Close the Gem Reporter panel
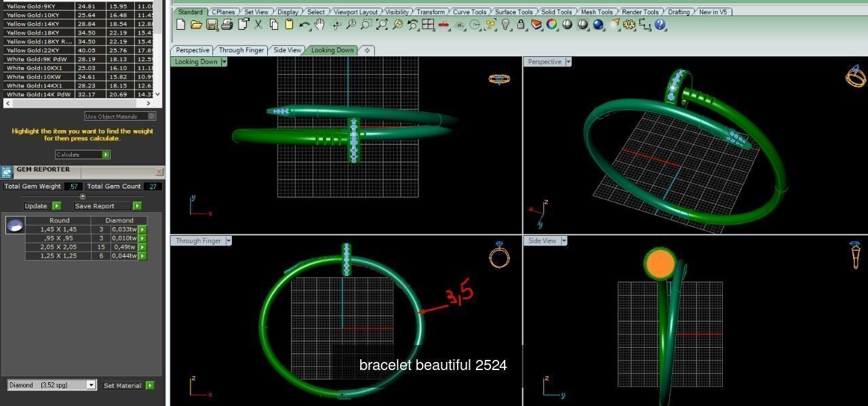This screenshot has height=406, width=868. pyautogui.click(x=159, y=172)
